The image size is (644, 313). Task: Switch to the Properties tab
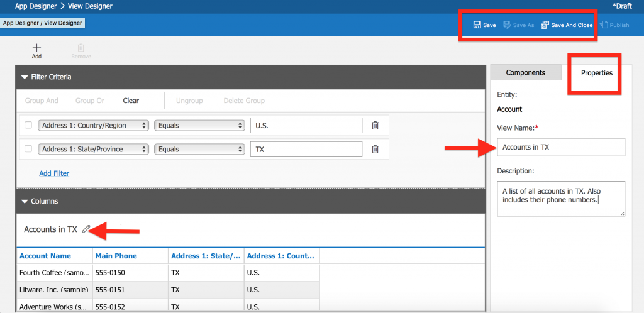click(x=596, y=73)
